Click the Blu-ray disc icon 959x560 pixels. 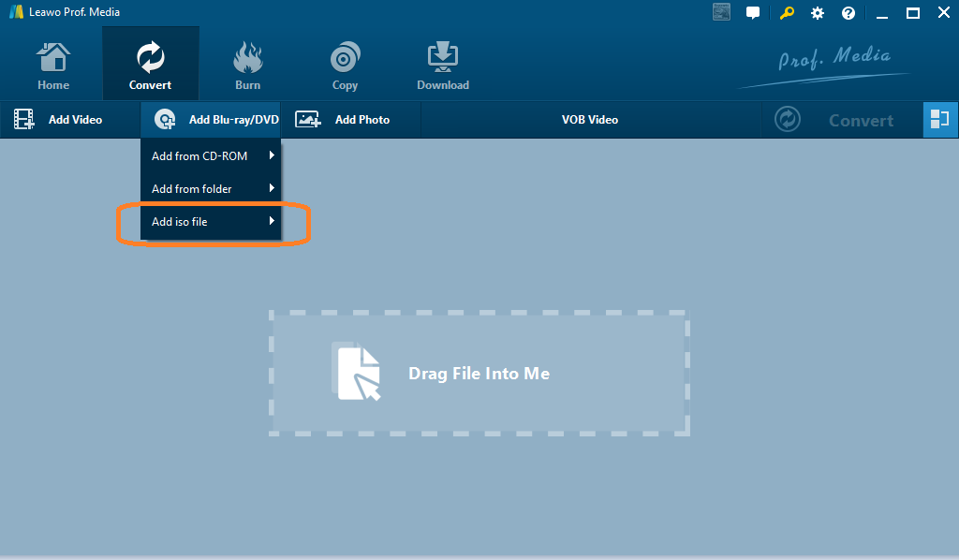165,119
